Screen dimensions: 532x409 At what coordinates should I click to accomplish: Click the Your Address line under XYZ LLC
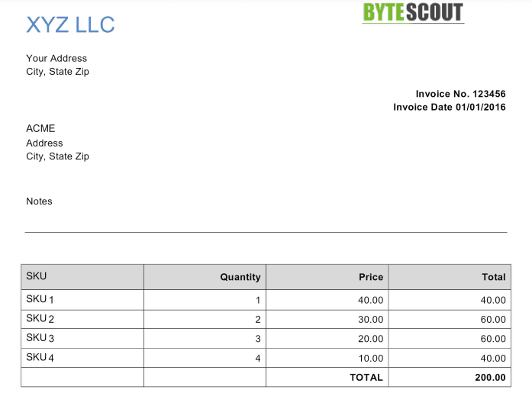(x=56, y=58)
